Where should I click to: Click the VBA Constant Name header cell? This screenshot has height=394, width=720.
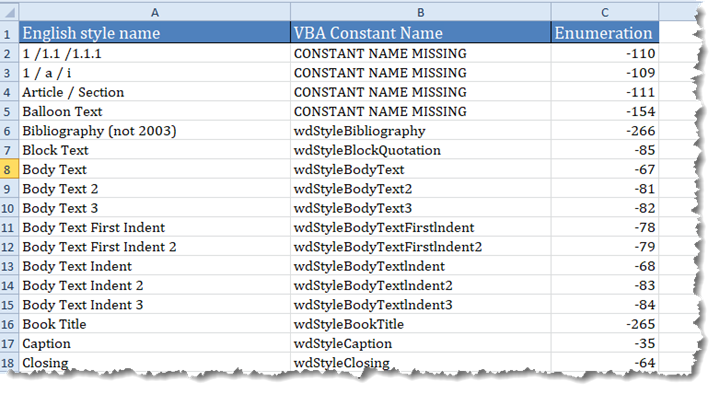(x=421, y=33)
